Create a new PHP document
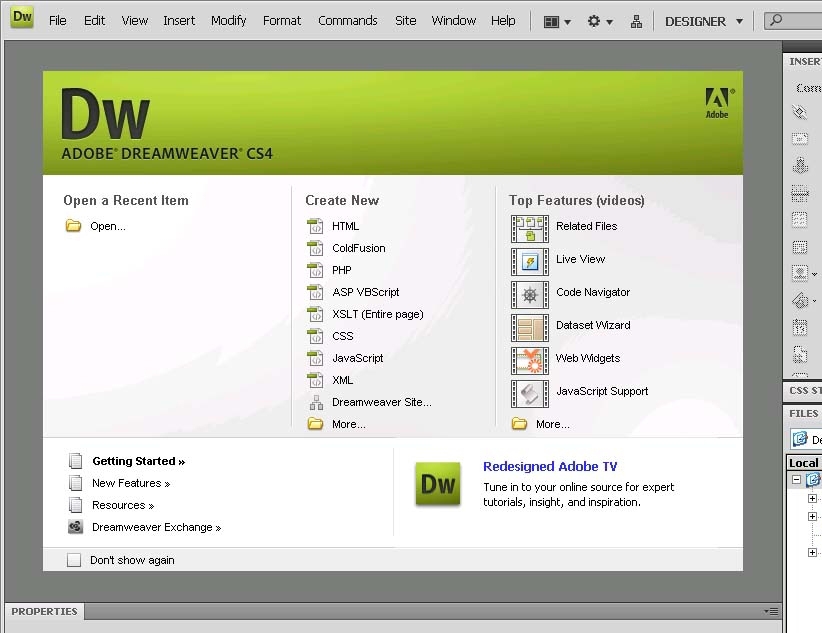This screenshot has width=822, height=633. click(x=342, y=270)
